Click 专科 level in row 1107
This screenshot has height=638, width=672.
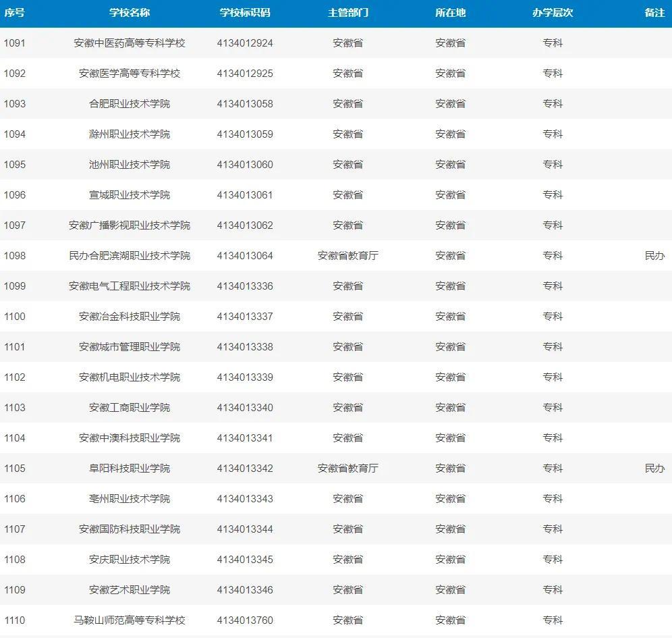pos(553,529)
